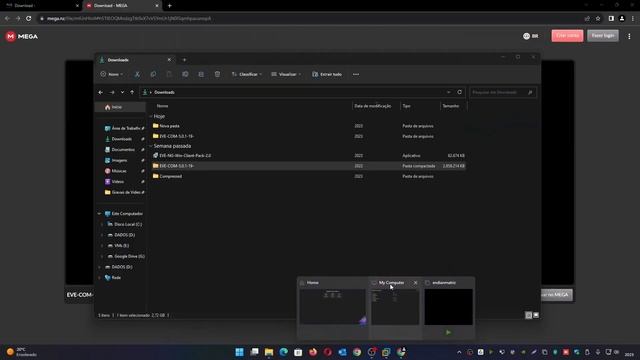The image size is (640, 360).
Task: Open Documentos in Explorer sidebar
Action: point(124,150)
